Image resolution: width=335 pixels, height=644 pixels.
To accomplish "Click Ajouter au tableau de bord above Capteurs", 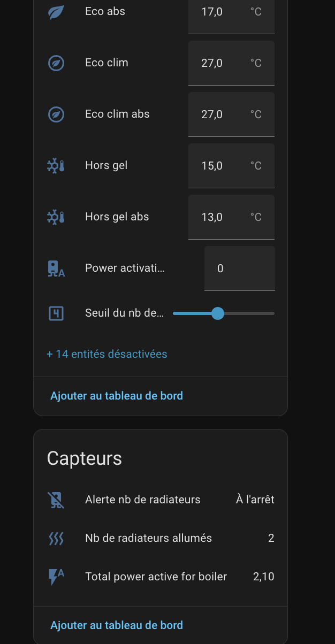I will (x=117, y=396).
